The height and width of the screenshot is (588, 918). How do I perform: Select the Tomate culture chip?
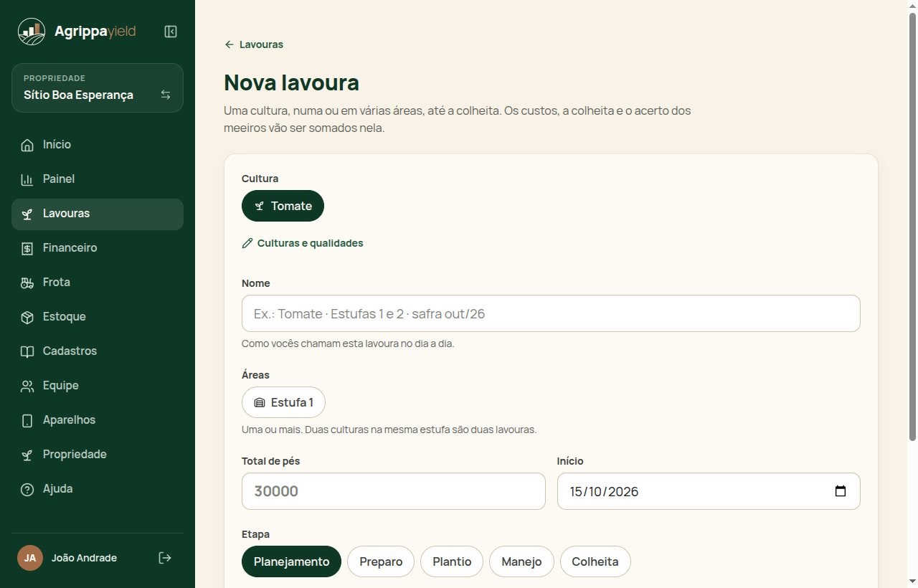point(283,206)
